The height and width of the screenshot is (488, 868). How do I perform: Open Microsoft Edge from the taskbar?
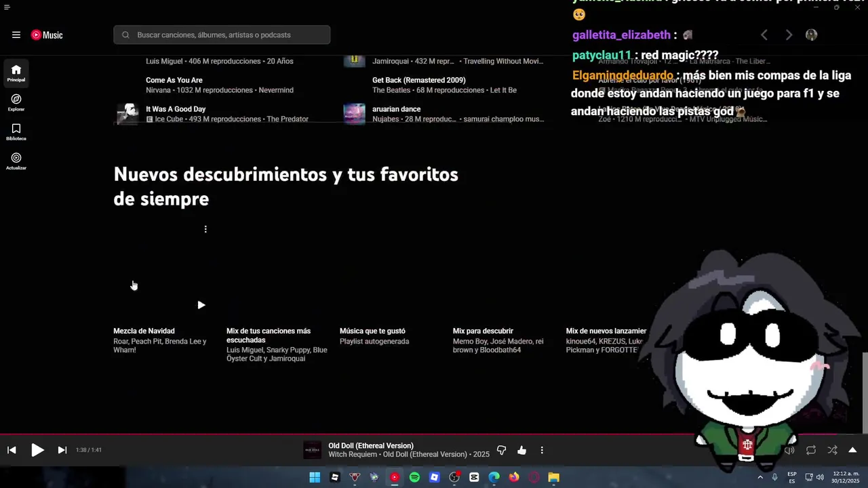point(494,477)
